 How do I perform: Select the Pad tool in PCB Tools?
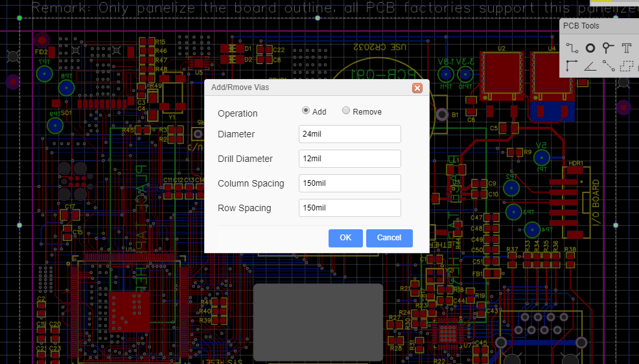coord(590,48)
